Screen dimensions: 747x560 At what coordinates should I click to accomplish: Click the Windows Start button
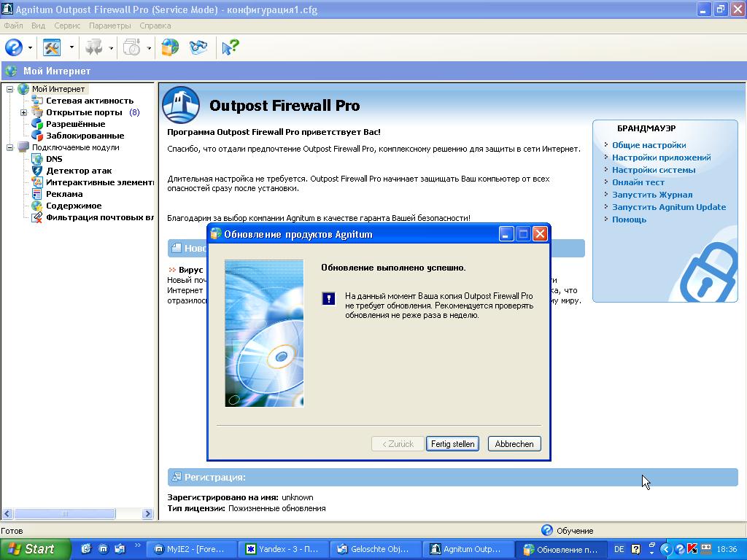coord(35,549)
